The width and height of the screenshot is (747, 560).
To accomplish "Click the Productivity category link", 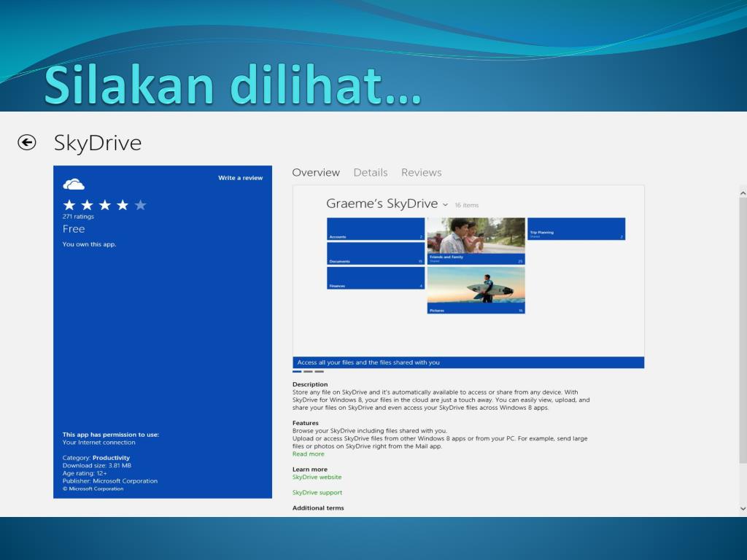I will pos(111,458).
